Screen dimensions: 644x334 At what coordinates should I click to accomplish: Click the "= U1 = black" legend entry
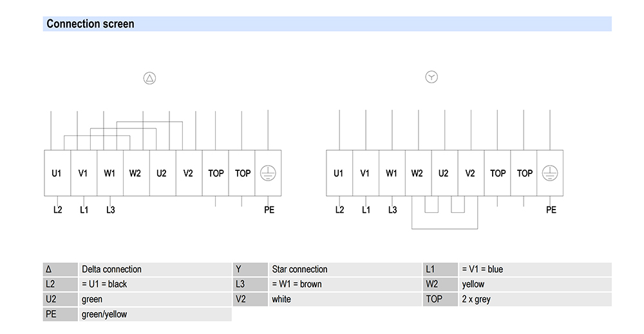pyautogui.click(x=104, y=284)
